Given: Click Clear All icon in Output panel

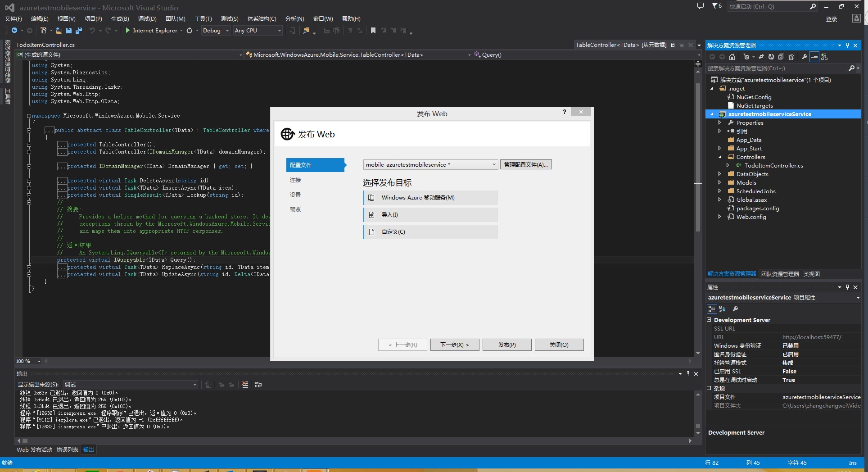Looking at the screenshot, I should tap(245, 385).
